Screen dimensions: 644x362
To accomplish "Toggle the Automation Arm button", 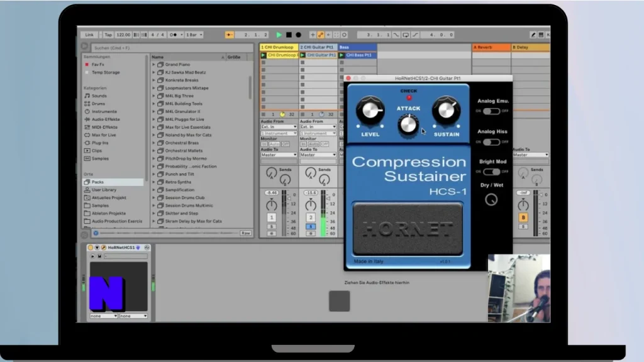I will 321,35.
